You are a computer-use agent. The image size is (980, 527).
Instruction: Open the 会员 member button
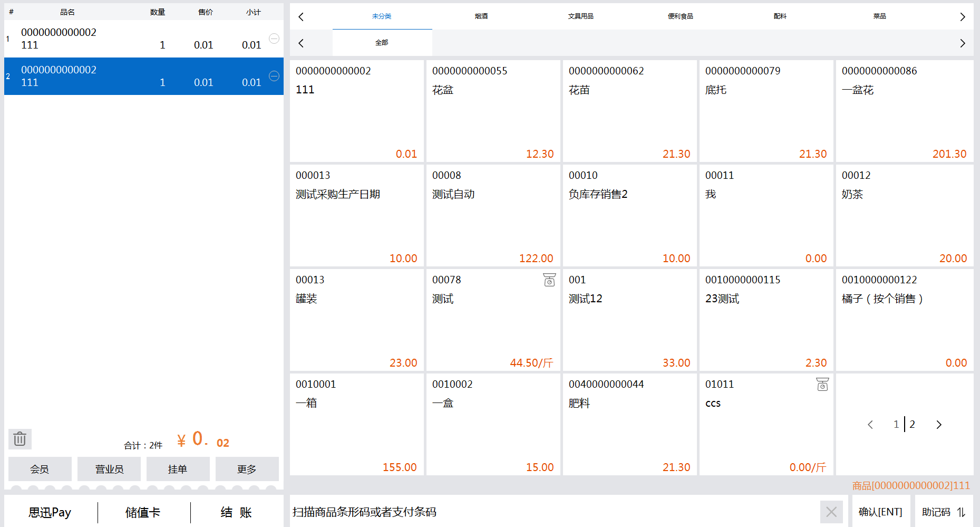coord(40,469)
